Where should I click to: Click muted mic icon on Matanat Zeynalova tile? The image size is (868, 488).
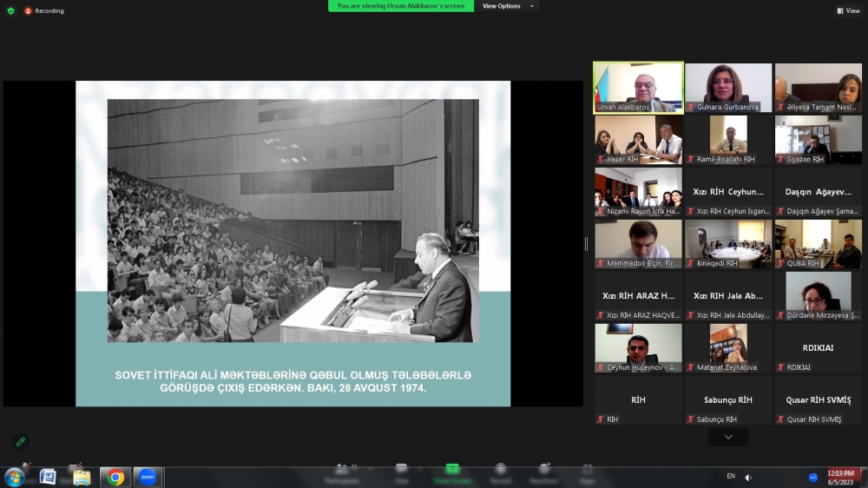[691, 367]
